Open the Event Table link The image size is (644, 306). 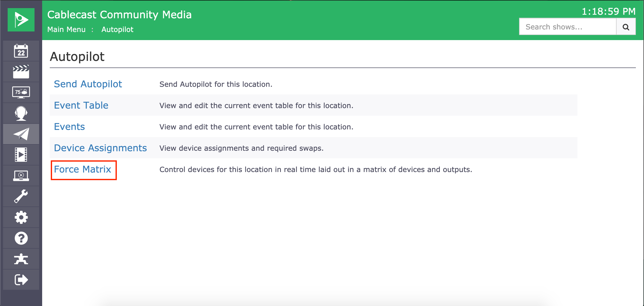[81, 105]
